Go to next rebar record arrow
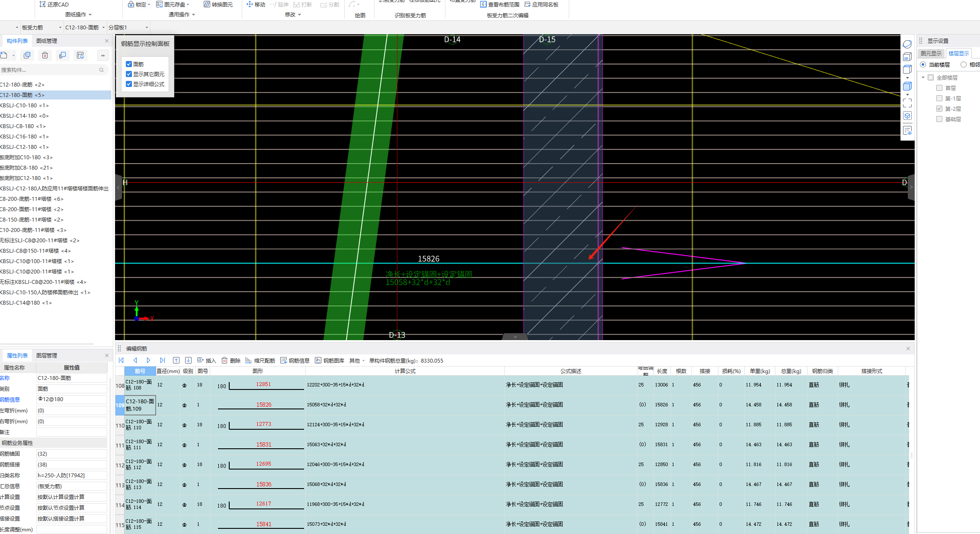Screen dimensions: 980x534 click(148, 360)
